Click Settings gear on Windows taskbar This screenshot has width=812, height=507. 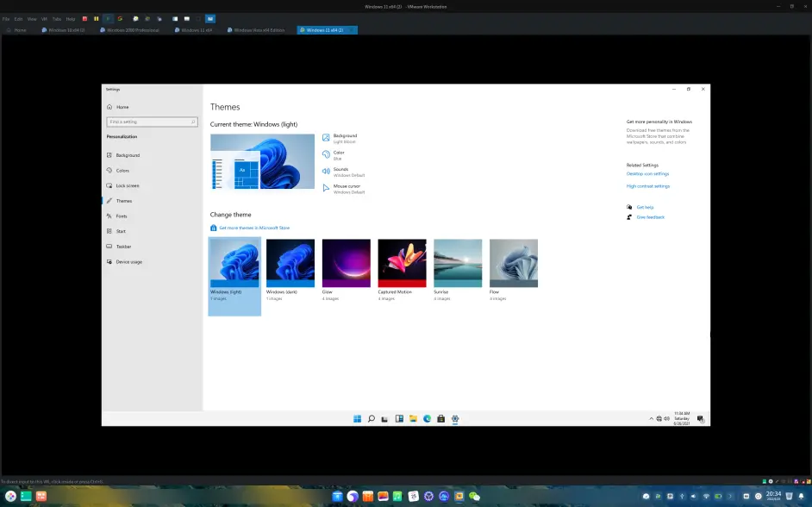[455, 418]
